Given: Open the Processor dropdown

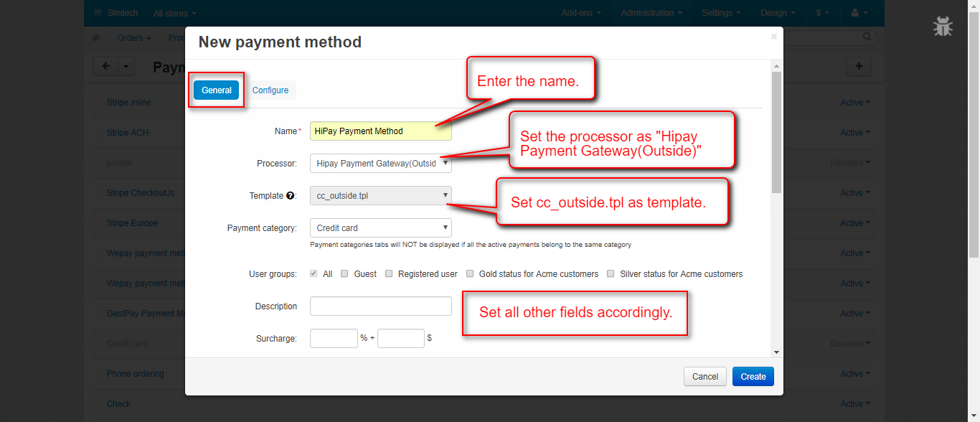Looking at the screenshot, I should pos(381,164).
